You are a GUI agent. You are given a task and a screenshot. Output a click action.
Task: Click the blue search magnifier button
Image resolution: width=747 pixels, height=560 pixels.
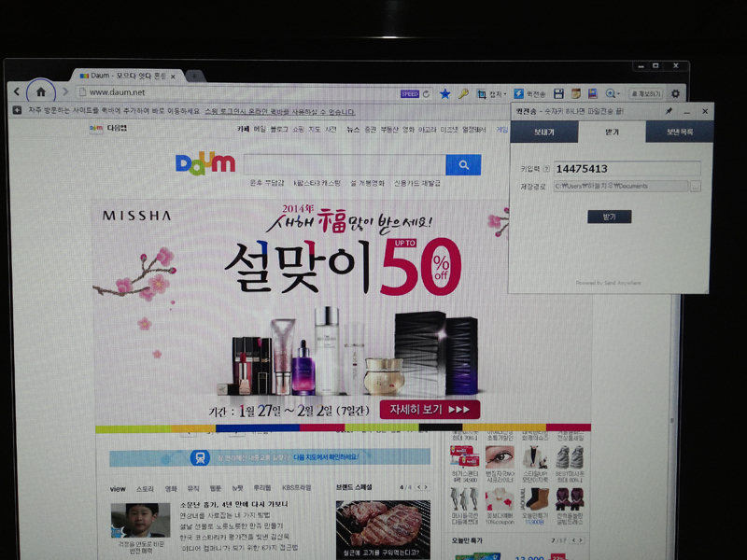tap(463, 165)
